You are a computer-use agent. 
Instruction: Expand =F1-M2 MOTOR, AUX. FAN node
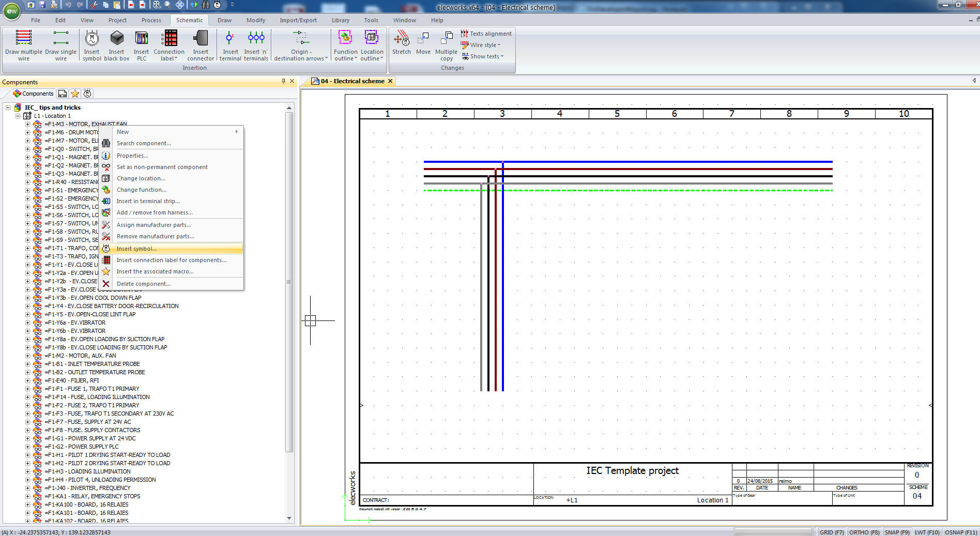[28, 356]
